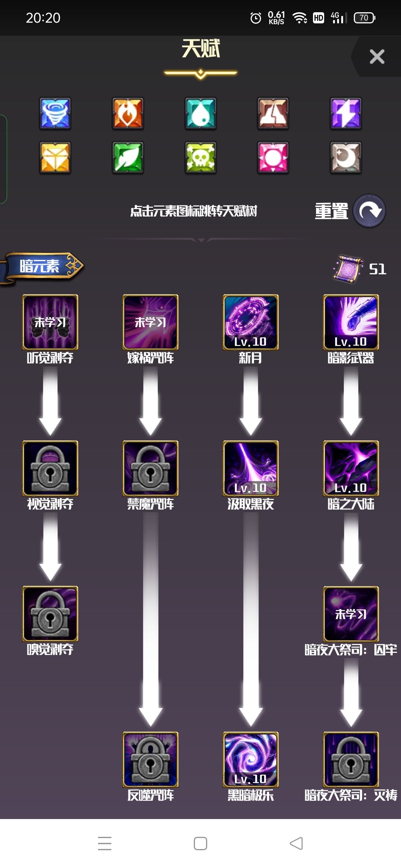Select the golden light prism element icon
The height and width of the screenshot is (868, 401).
pos(55,158)
